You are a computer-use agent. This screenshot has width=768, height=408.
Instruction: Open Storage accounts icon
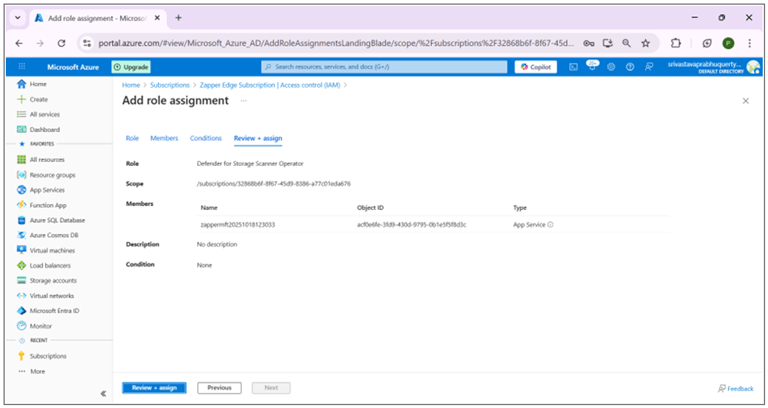[22, 281]
